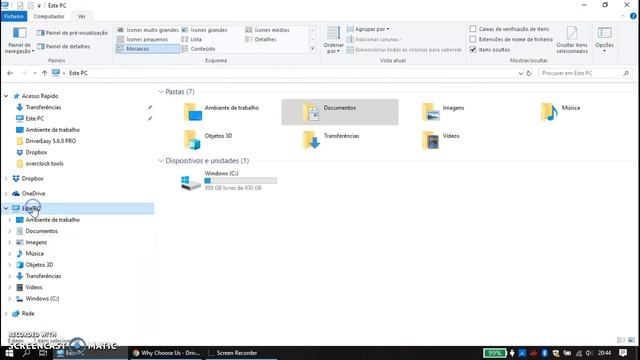Click the help question mark icon
This screenshot has width=640, height=360.
[x=633, y=16]
